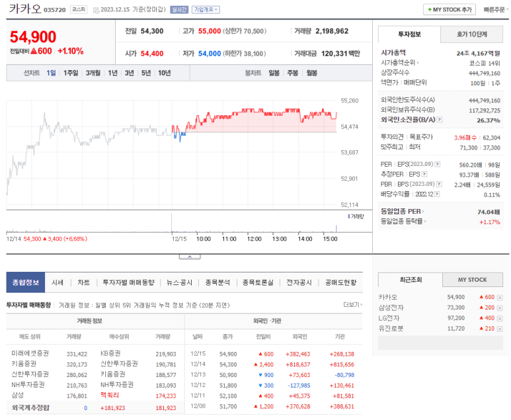Open the 동일업종 PER link
The image size is (511, 420).
click(x=403, y=211)
